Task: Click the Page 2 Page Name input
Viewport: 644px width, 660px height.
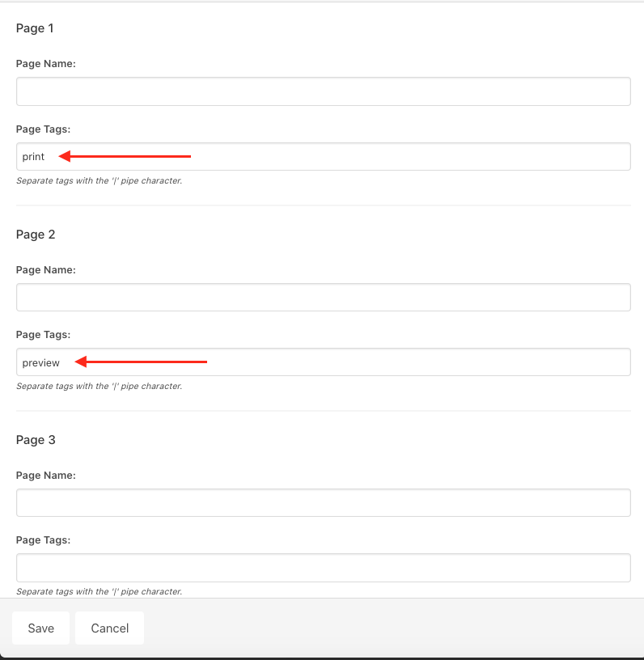Action: pos(323,297)
